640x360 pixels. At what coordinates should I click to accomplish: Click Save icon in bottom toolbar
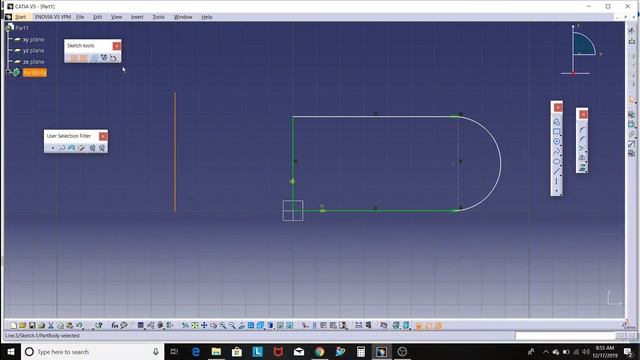click(x=32, y=325)
